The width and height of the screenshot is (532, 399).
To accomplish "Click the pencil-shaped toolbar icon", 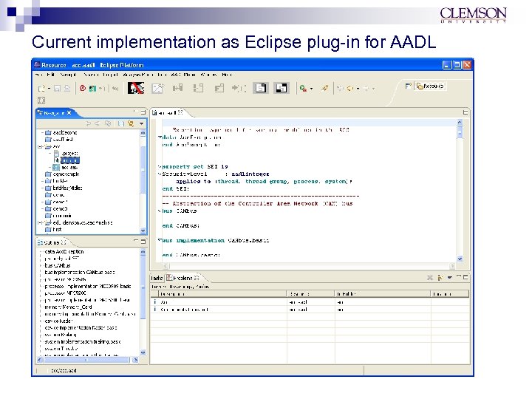I will click(x=324, y=88).
